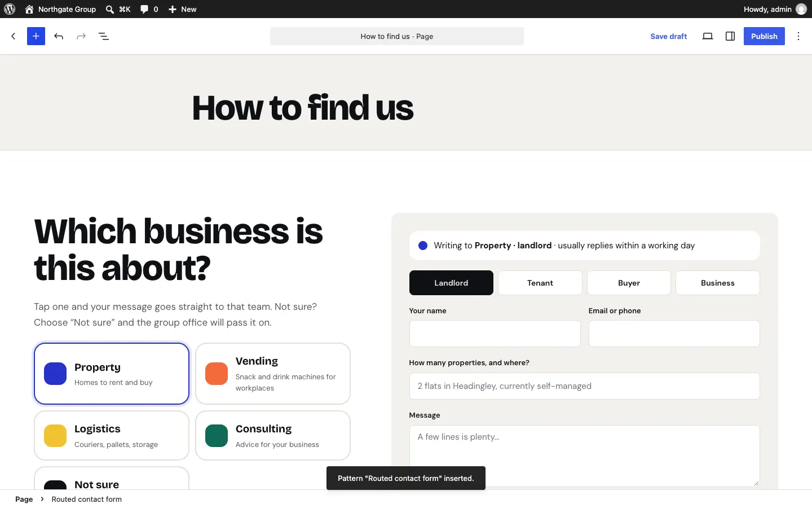Click the 'Writing to Property · landlord' status banner

(585, 246)
